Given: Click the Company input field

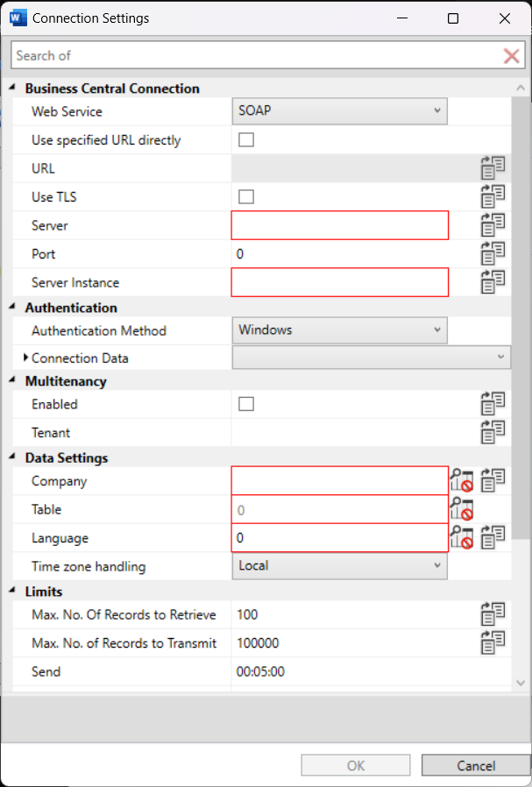Looking at the screenshot, I should point(340,481).
